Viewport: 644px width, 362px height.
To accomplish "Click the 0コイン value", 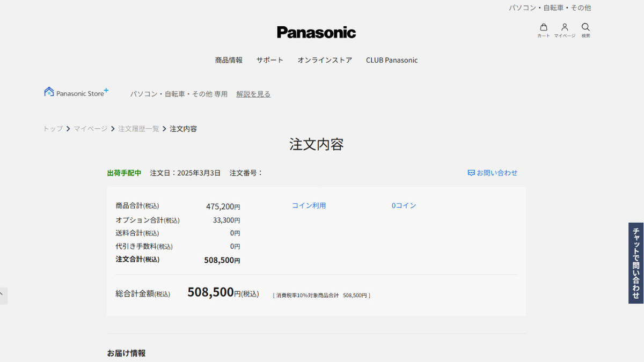I will (x=404, y=205).
